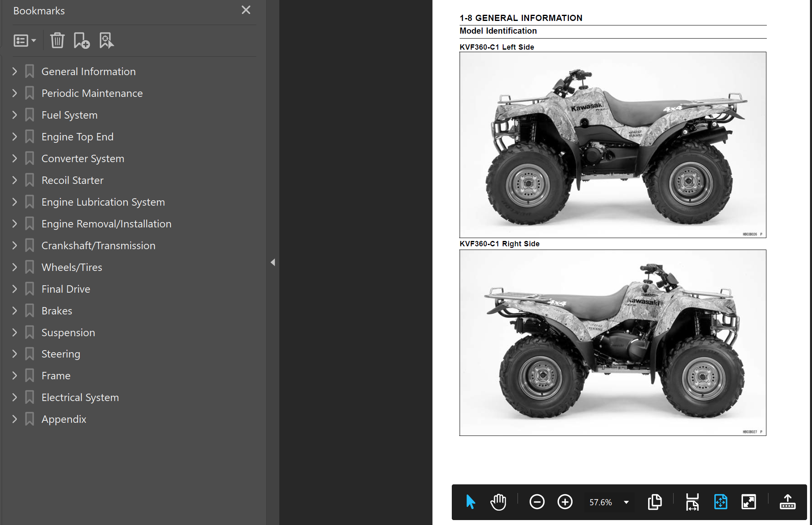
Task: Click the find current bookmark icon
Action: coord(106,41)
